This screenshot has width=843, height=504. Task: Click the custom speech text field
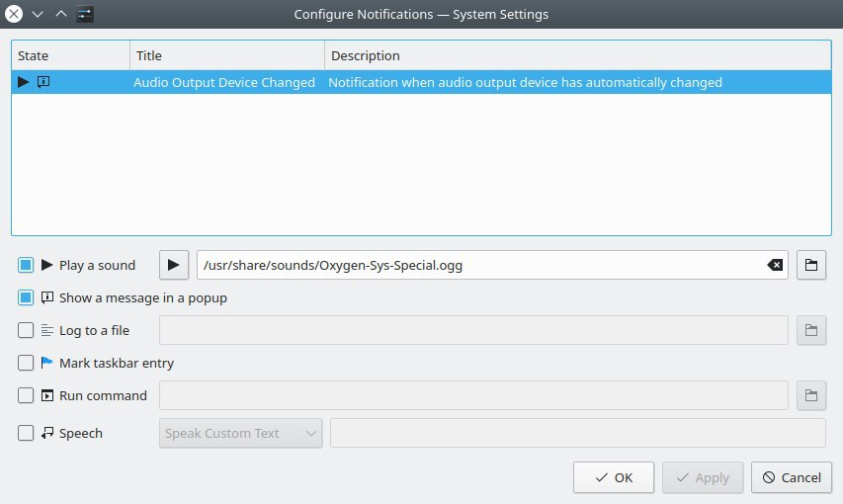click(x=578, y=433)
